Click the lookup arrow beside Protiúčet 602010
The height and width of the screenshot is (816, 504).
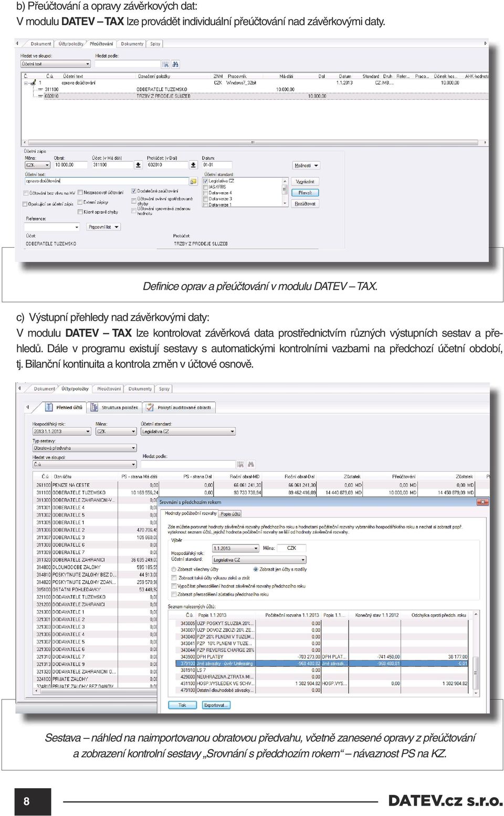point(193,165)
